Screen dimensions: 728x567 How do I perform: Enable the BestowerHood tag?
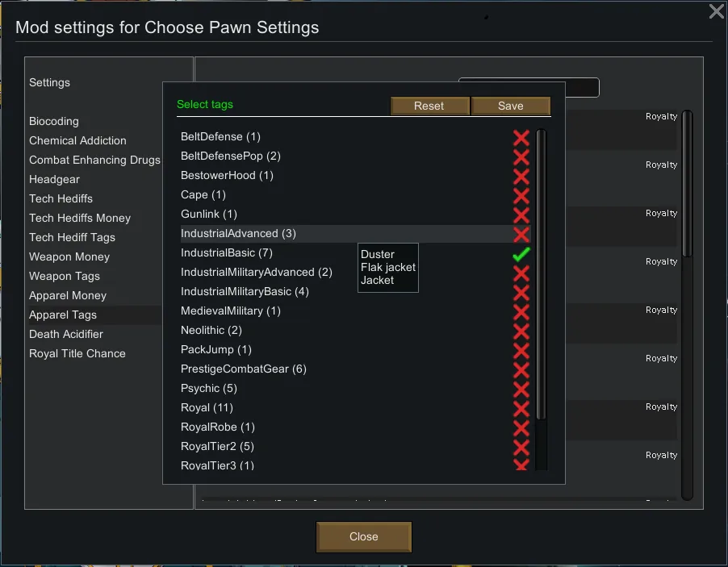tap(521, 176)
